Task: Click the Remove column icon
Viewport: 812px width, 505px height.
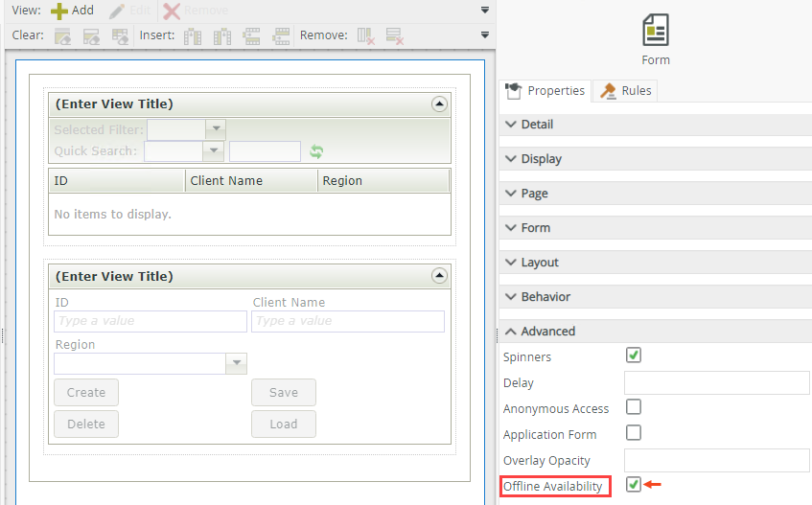Action: [x=365, y=36]
